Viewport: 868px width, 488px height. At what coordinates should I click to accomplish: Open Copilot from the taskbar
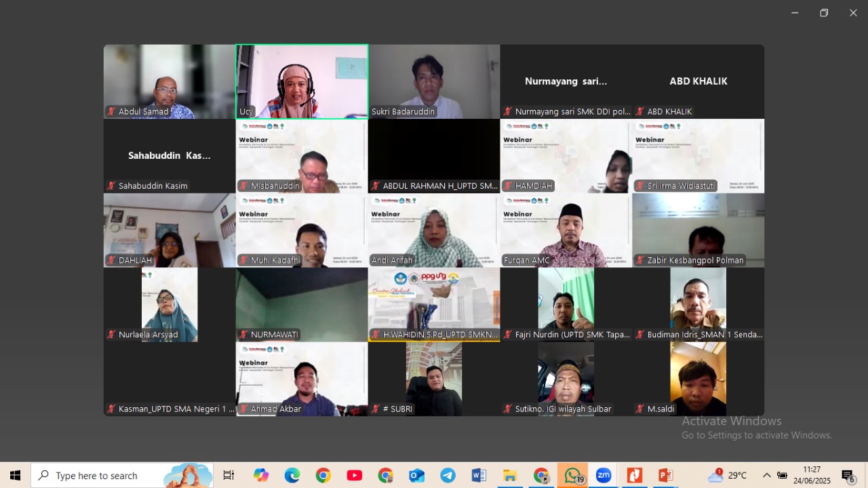261,476
